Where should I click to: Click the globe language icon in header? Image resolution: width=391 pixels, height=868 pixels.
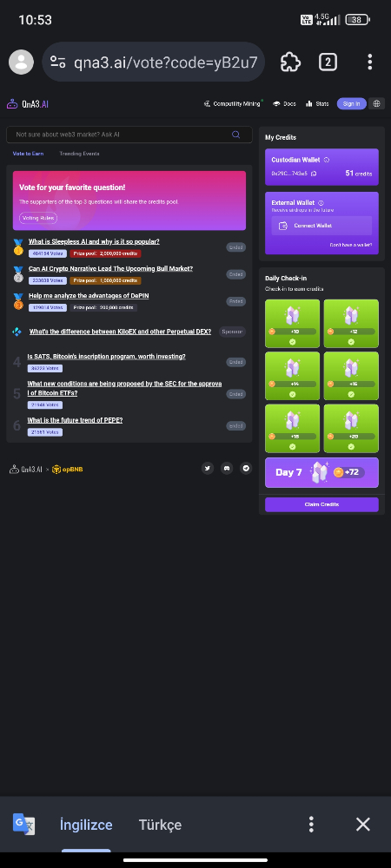pyautogui.click(x=376, y=103)
